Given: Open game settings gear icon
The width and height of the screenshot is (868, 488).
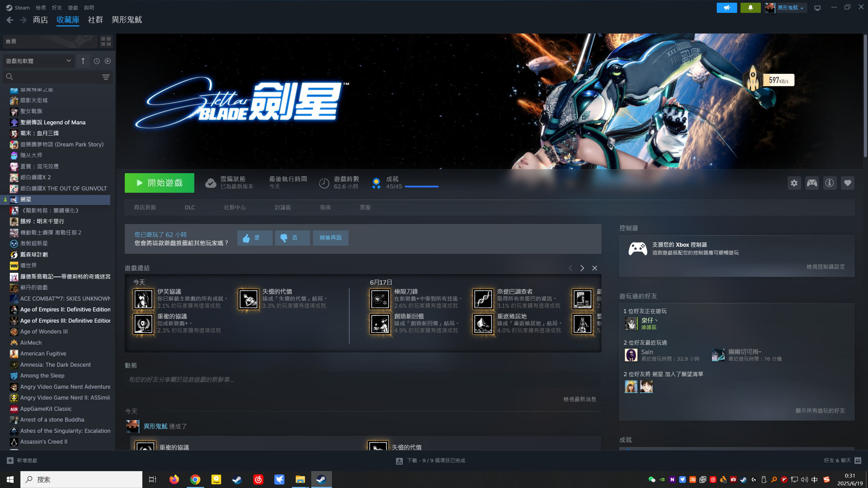Looking at the screenshot, I should tap(794, 183).
